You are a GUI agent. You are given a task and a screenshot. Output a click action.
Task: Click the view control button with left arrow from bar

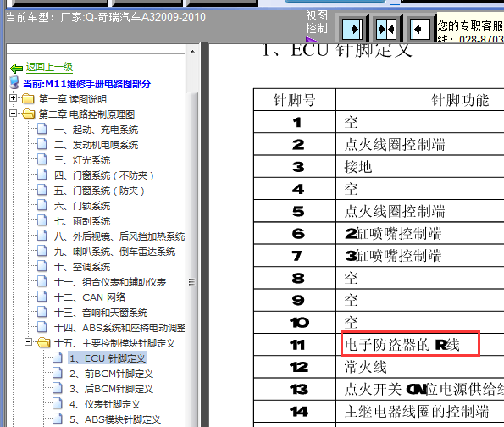(420, 30)
